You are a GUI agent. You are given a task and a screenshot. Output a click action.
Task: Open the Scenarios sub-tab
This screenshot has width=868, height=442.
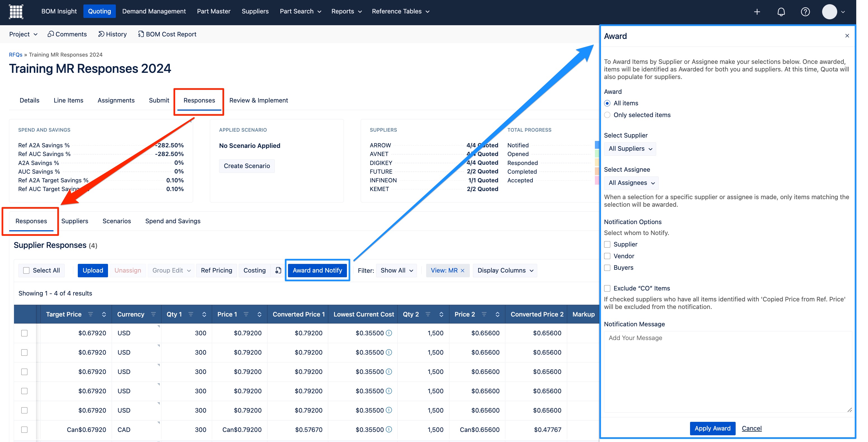[x=117, y=221]
